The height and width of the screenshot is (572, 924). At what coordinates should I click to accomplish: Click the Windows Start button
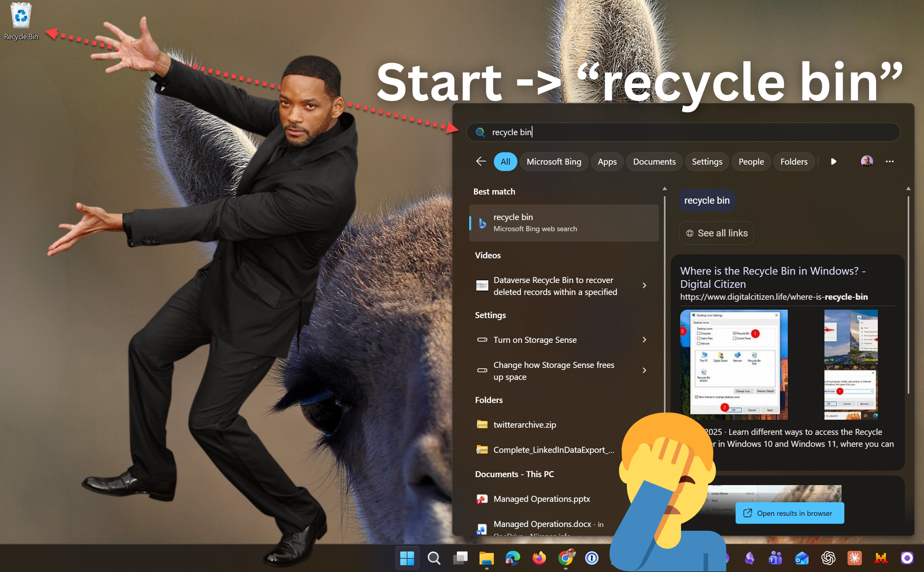[x=407, y=558]
